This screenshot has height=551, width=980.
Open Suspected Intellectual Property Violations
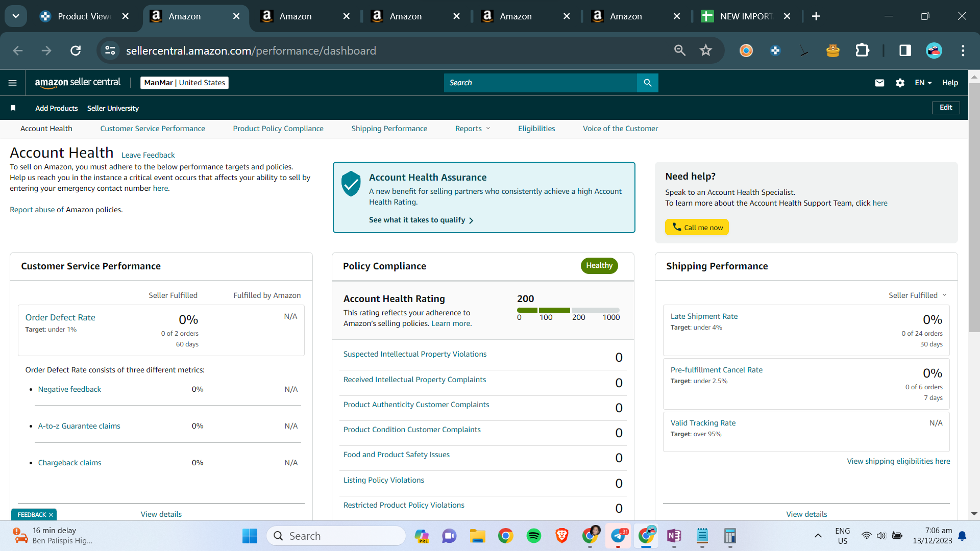tap(415, 354)
